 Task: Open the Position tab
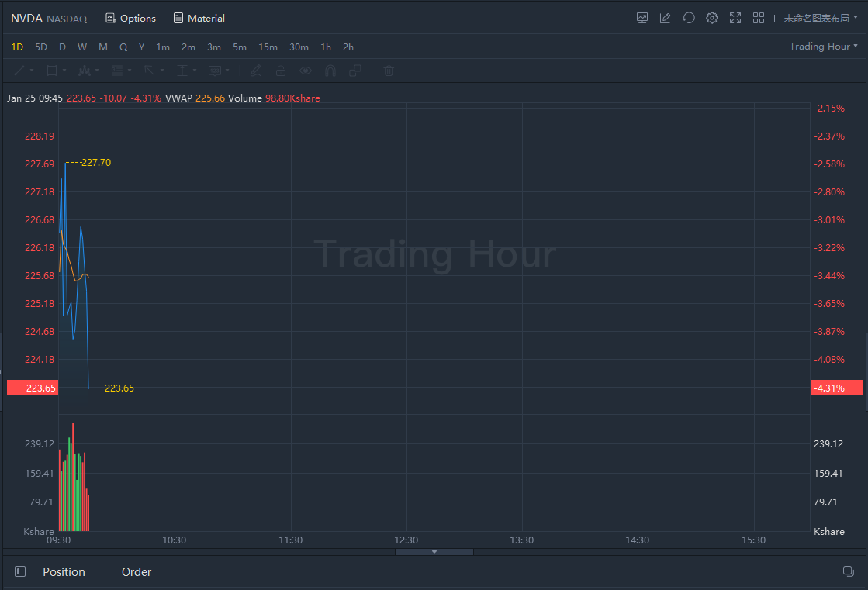pyautogui.click(x=64, y=571)
